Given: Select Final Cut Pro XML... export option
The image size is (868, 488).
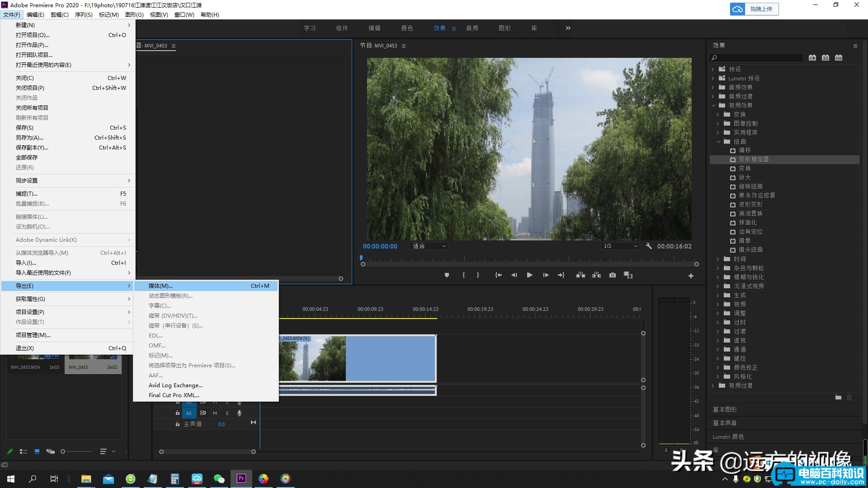Looking at the screenshot, I should [206, 395].
